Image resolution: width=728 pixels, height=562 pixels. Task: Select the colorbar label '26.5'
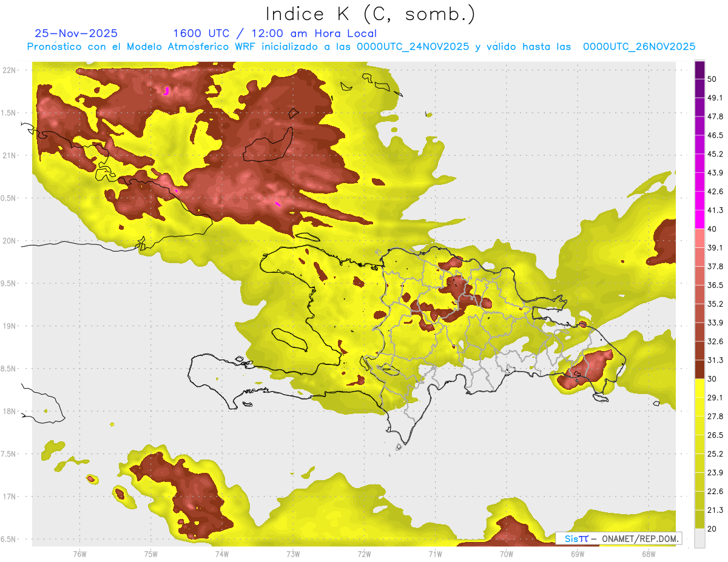click(x=715, y=435)
